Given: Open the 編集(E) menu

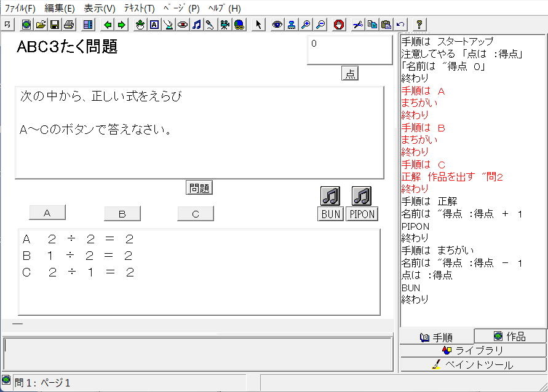Looking at the screenshot, I should tap(60, 8).
